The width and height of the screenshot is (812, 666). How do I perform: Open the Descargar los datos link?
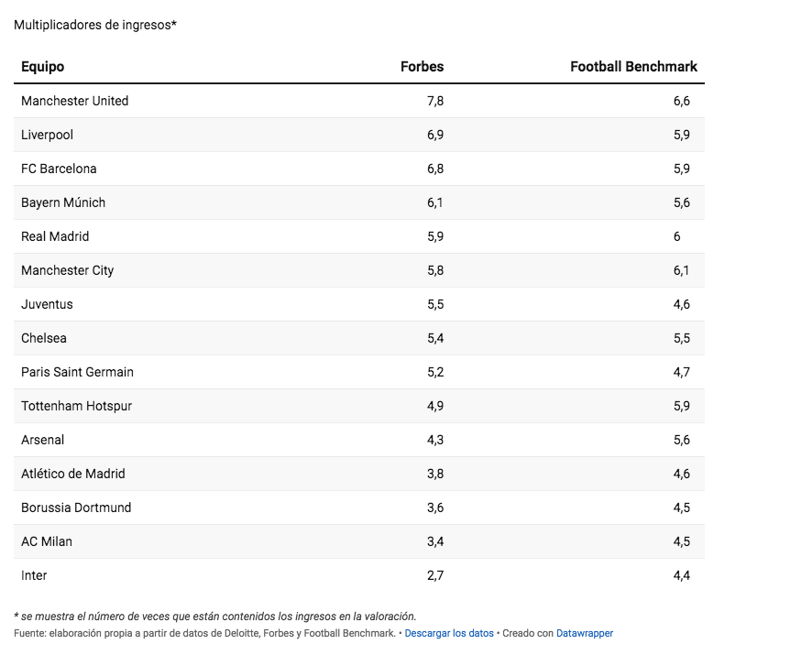(449, 633)
